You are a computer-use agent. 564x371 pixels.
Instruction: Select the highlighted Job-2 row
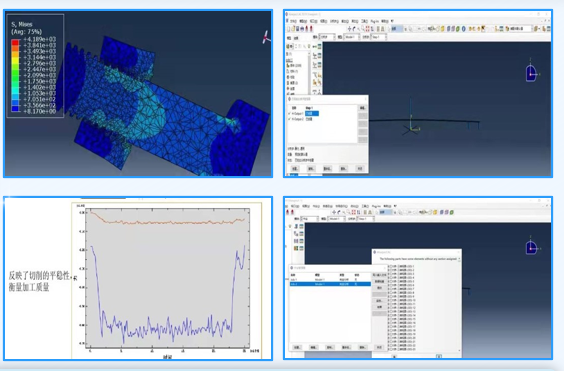tap(330, 284)
